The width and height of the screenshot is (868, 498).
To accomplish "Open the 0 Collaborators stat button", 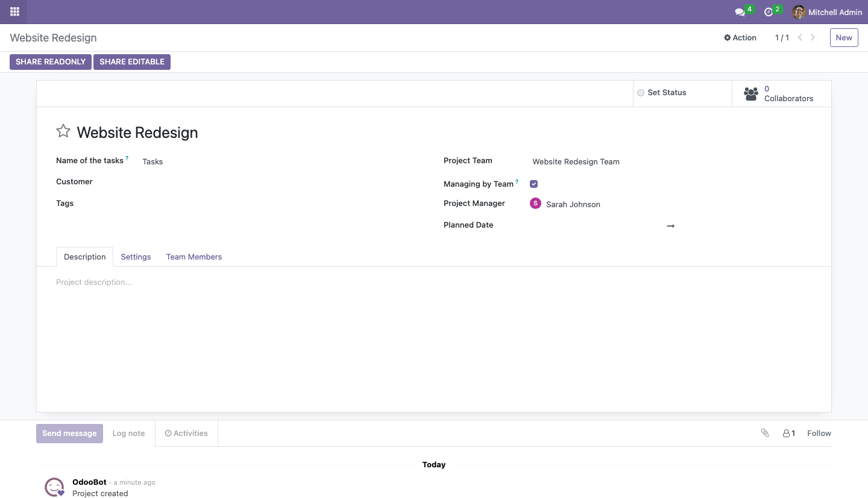I will point(782,94).
